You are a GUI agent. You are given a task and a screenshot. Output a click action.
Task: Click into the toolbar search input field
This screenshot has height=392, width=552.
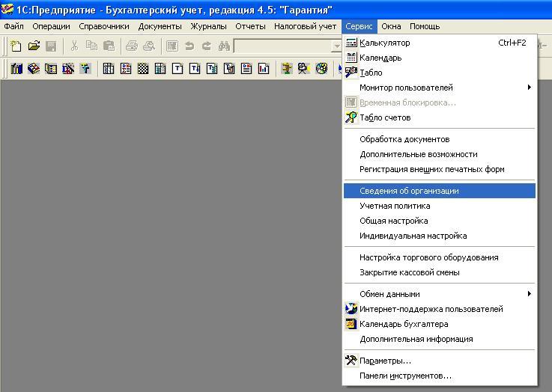click(283, 46)
